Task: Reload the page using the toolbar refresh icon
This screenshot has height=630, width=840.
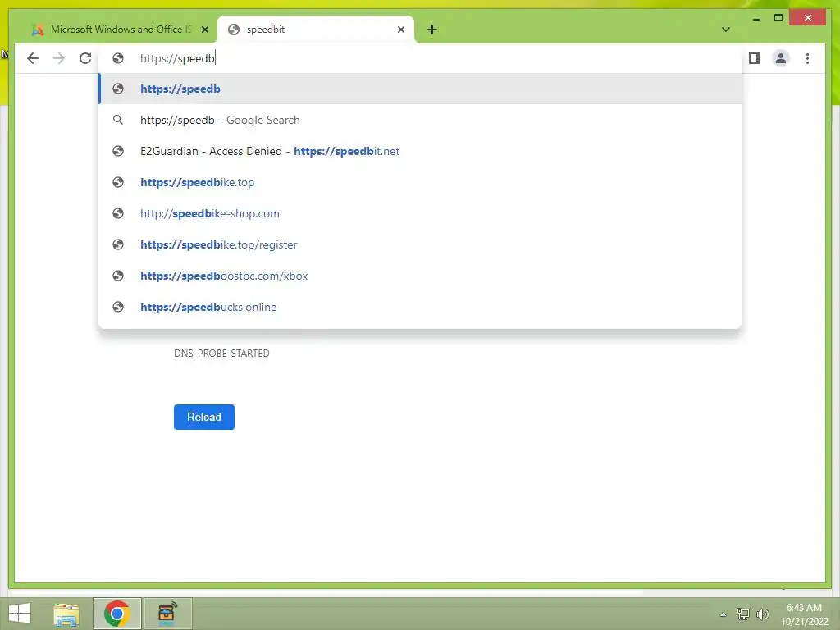Action: click(x=85, y=58)
